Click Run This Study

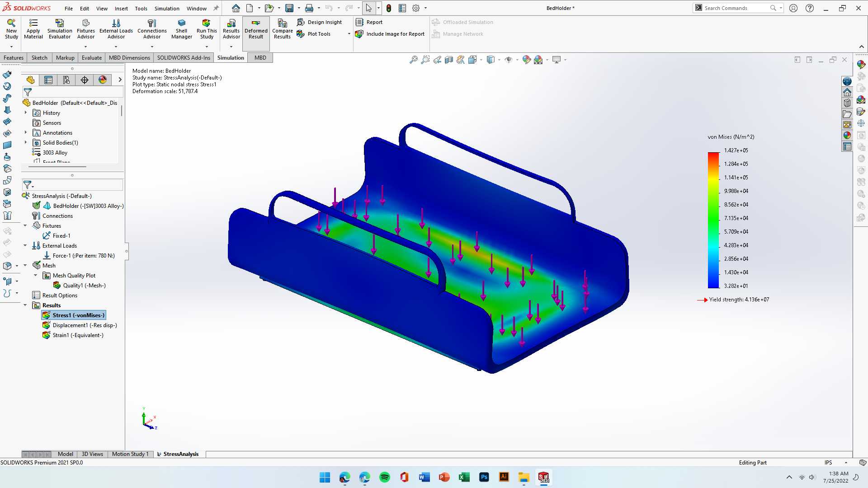click(x=207, y=29)
